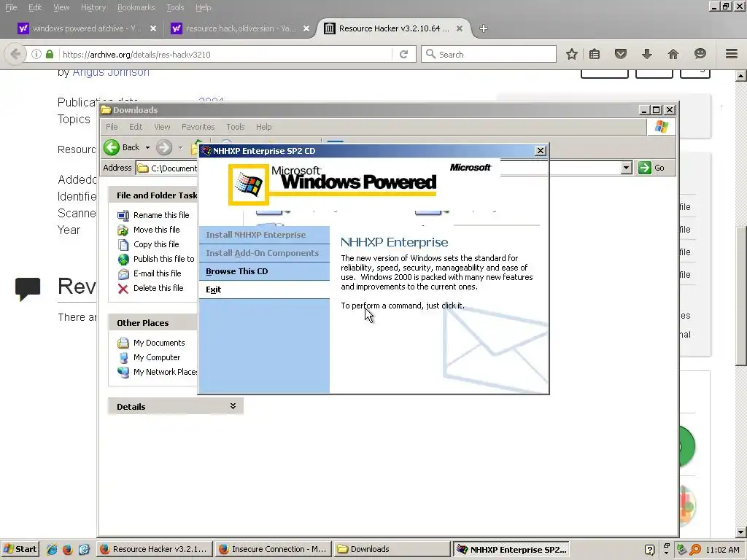Open a new Firefox tab with plus

(x=484, y=28)
